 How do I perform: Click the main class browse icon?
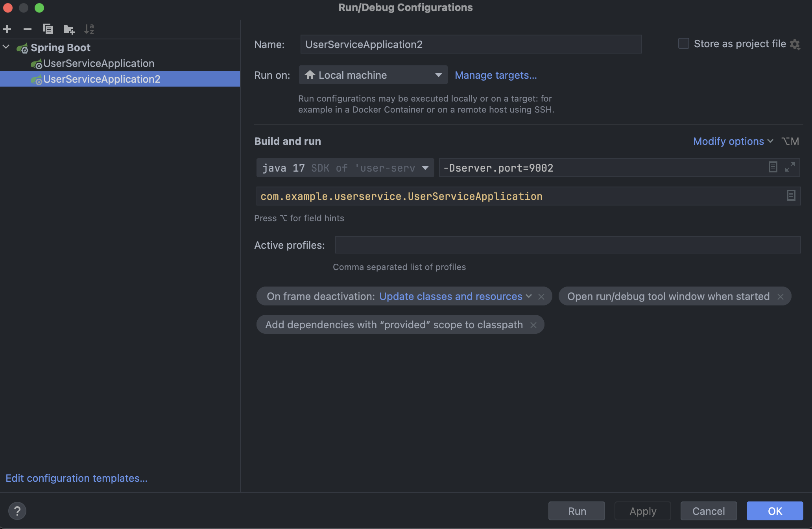(x=791, y=196)
